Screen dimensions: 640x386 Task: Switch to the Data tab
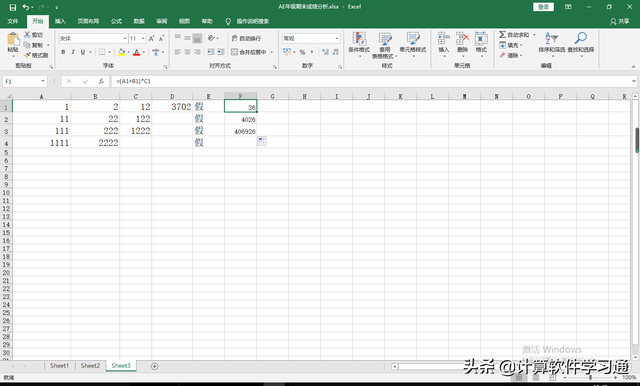(x=139, y=21)
